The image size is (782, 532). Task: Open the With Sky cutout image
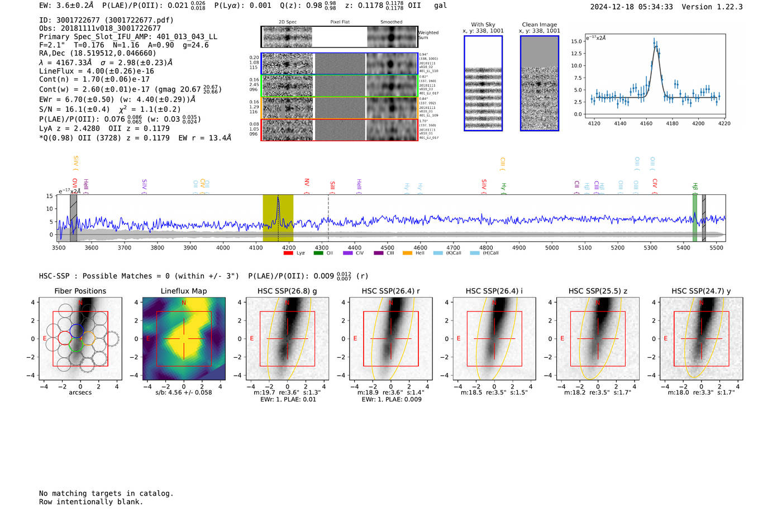pos(483,83)
